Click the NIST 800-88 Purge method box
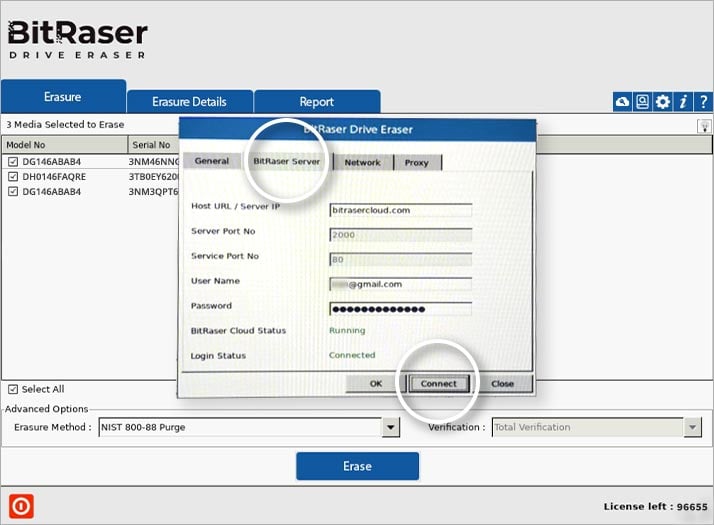Screen dimensions: 714x525 coord(240,428)
